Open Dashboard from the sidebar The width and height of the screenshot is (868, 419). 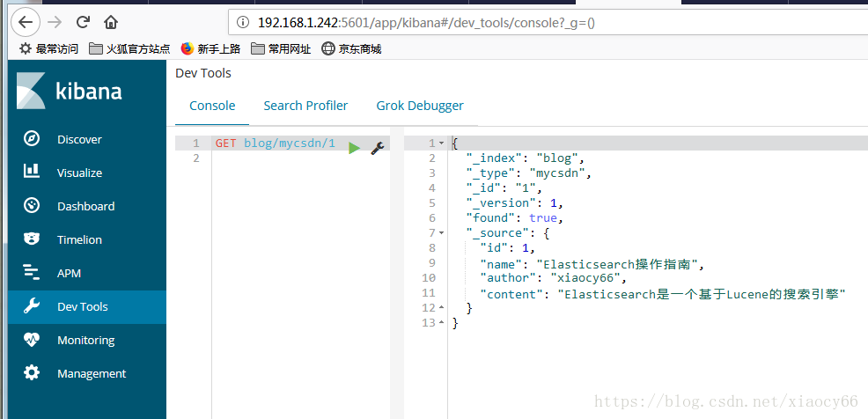87,206
